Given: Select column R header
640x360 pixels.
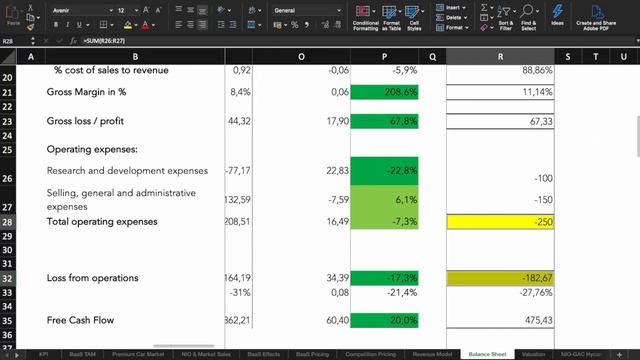Looking at the screenshot, I should (500, 57).
